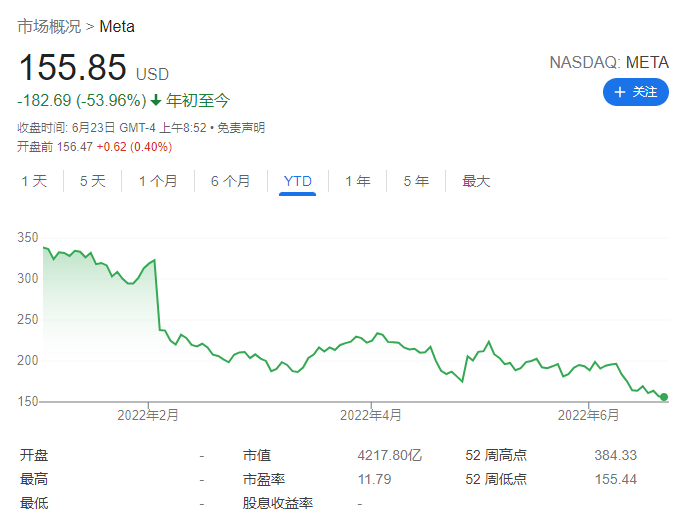Open the 免责声明 disclaimer link
This screenshot has width=693, height=515.
[x=241, y=128]
